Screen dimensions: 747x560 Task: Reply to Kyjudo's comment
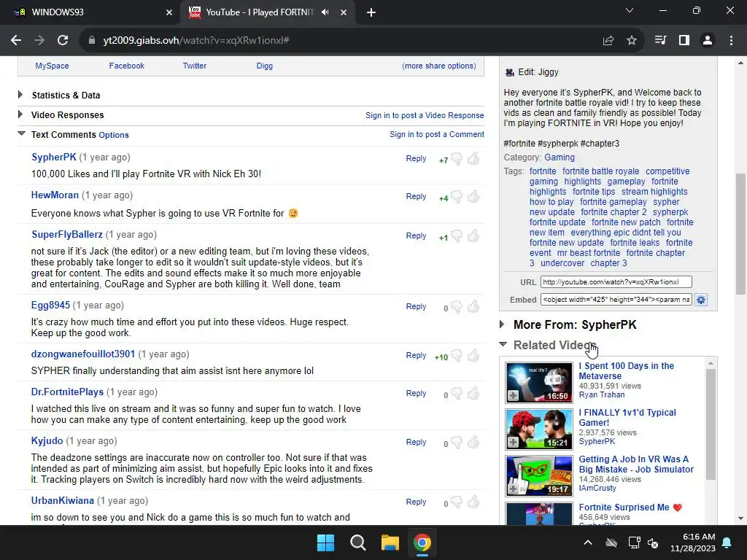[x=416, y=442]
